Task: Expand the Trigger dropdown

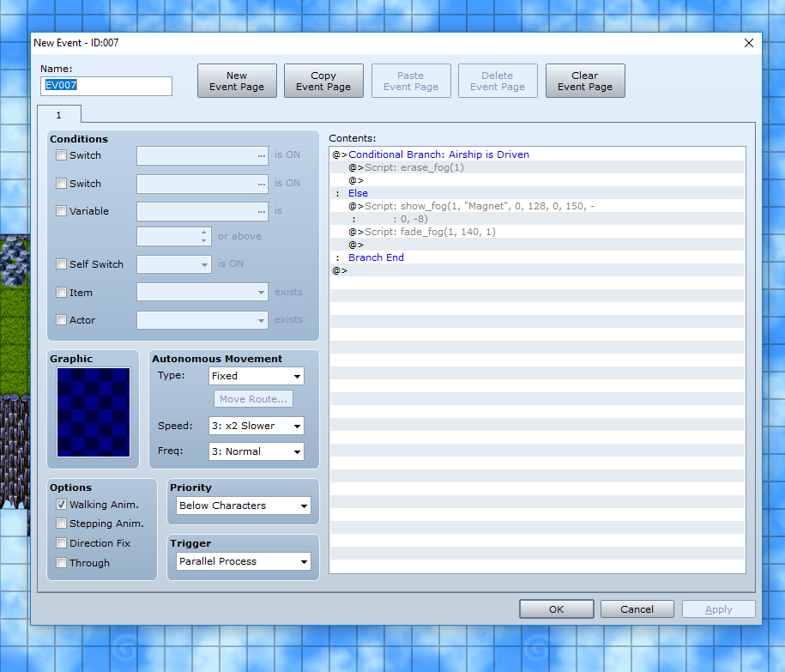Action: (243, 561)
